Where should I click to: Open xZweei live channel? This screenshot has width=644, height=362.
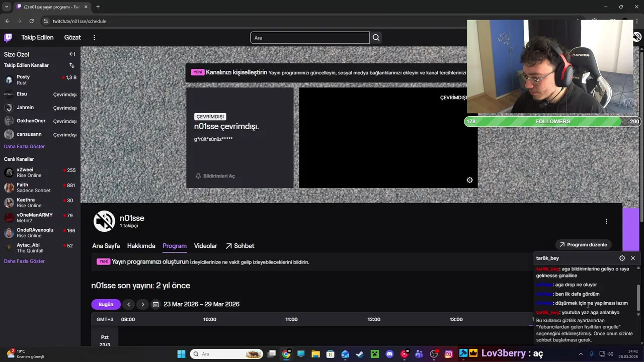point(40,172)
